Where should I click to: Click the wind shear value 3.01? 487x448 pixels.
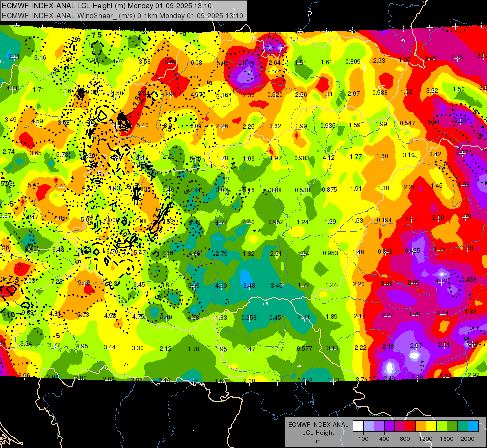pos(14,57)
